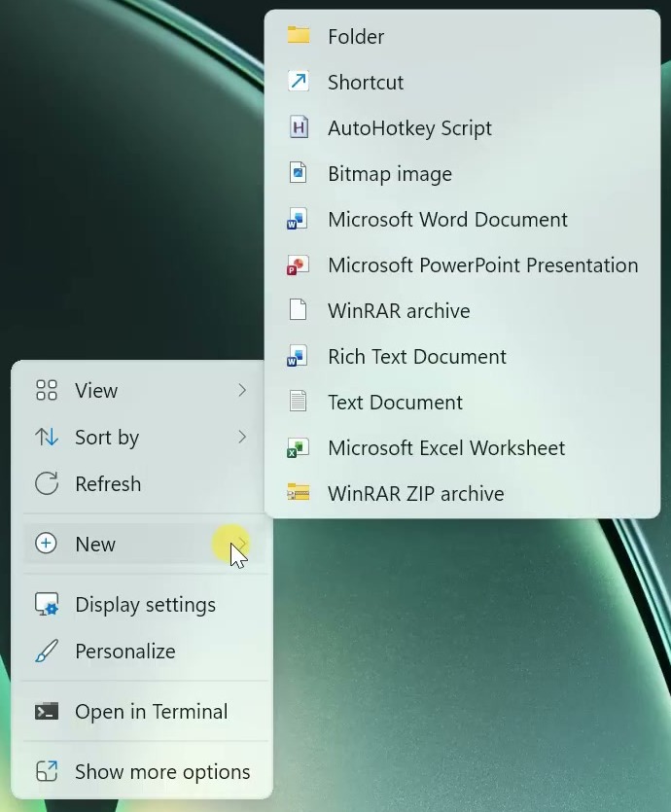The height and width of the screenshot is (812, 671).
Task: Click the Show more options icon
Action: pyautogui.click(x=47, y=771)
